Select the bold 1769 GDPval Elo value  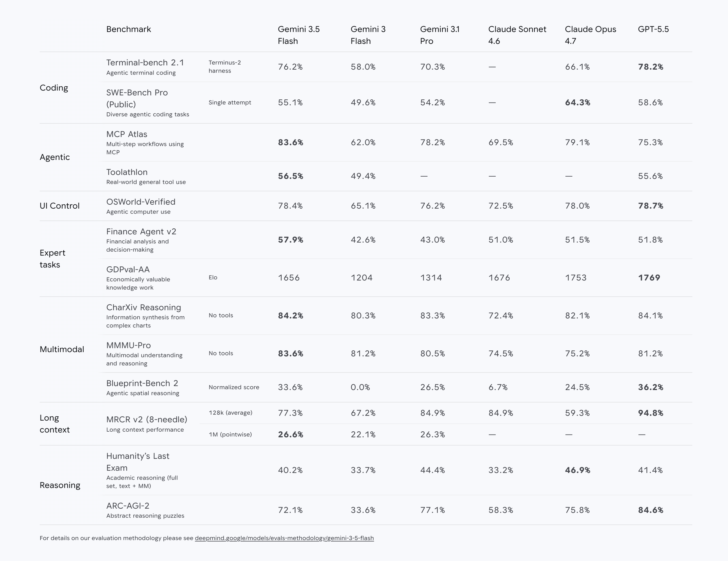[649, 277]
